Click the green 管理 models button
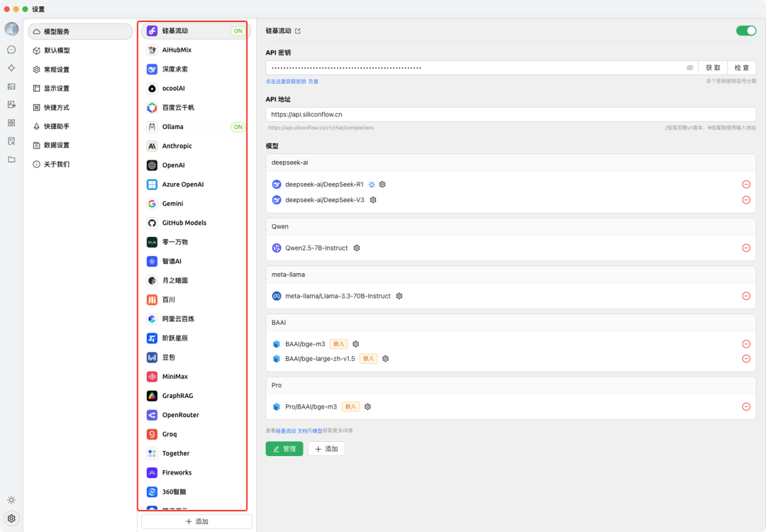Viewport: 766px width, 532px height. tap(284, 449)
